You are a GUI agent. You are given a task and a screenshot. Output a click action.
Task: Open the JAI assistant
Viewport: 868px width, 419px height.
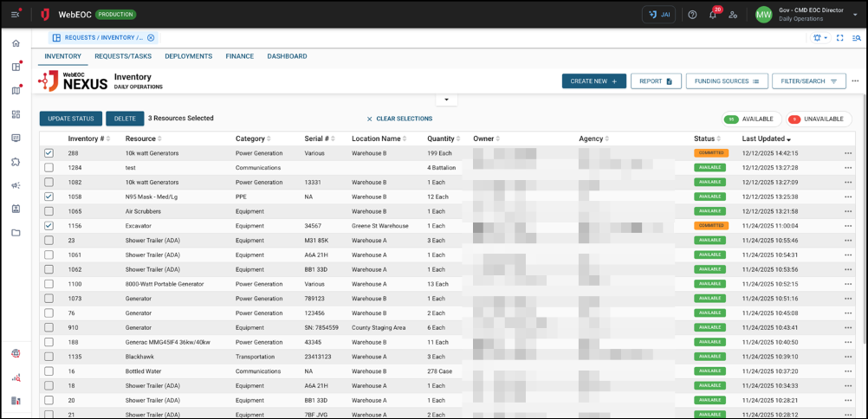658,15
